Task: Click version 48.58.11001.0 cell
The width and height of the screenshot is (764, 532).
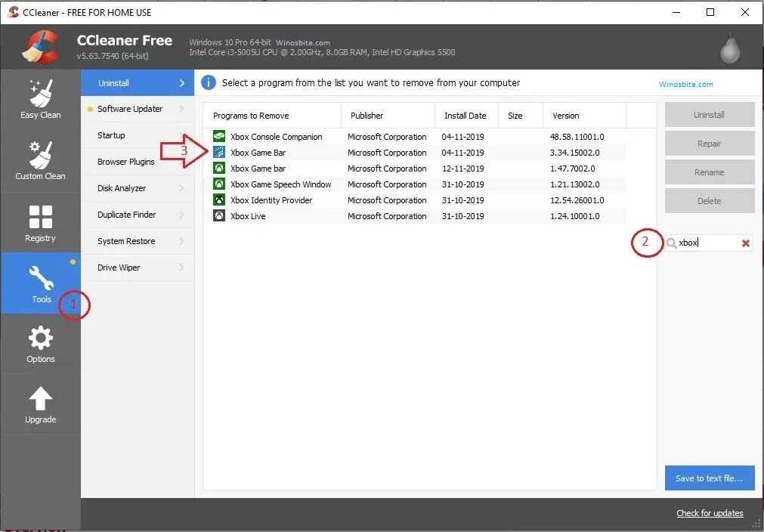Action: pyautogui.click(x=577, y=137)
